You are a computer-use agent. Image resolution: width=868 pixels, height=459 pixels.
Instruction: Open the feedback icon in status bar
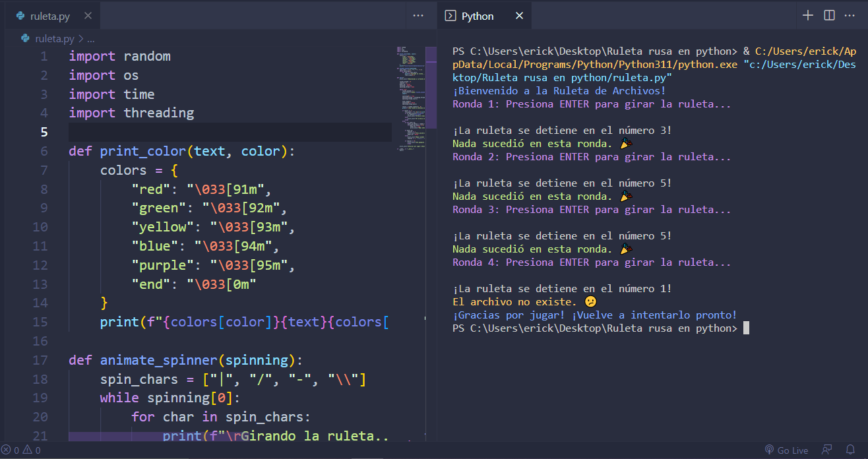(827, 450)
